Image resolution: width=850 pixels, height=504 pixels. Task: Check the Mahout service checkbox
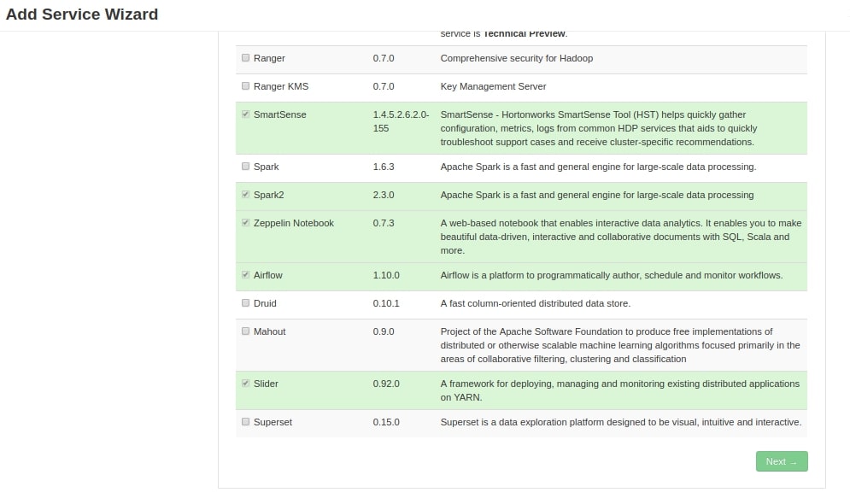click(x=245, y=331)
